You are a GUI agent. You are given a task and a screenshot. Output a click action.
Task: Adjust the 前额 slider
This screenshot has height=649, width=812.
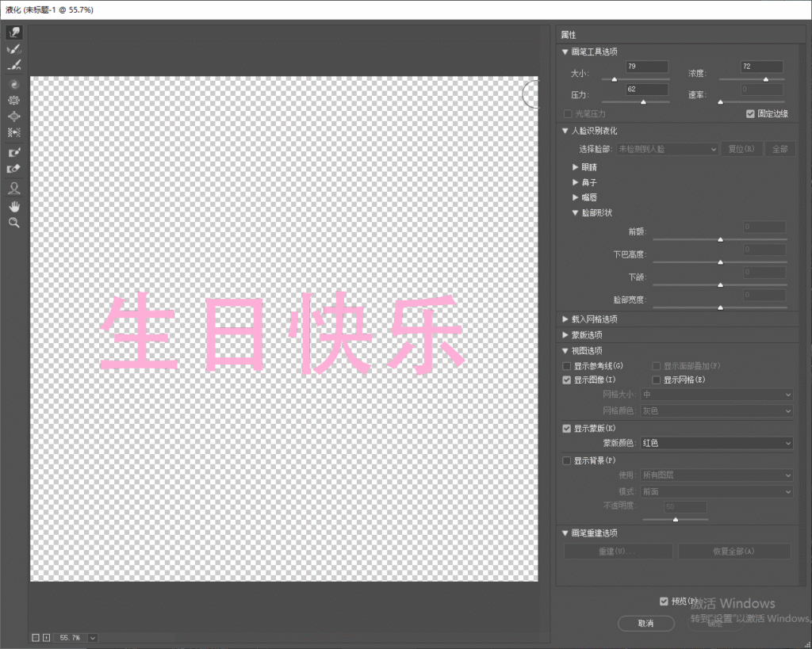720,239
